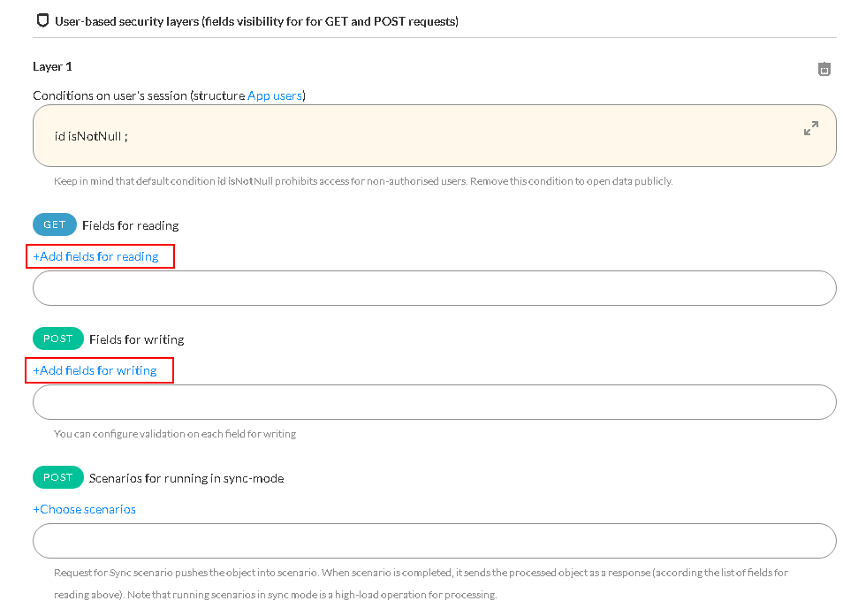Click the 'id isNotNull ;' condition text

point(91,136)
